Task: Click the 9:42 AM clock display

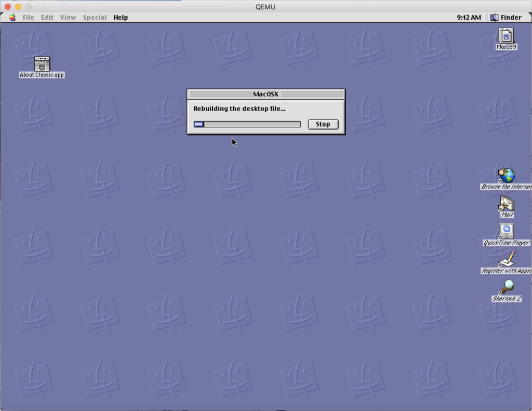Action: (468, 17)
